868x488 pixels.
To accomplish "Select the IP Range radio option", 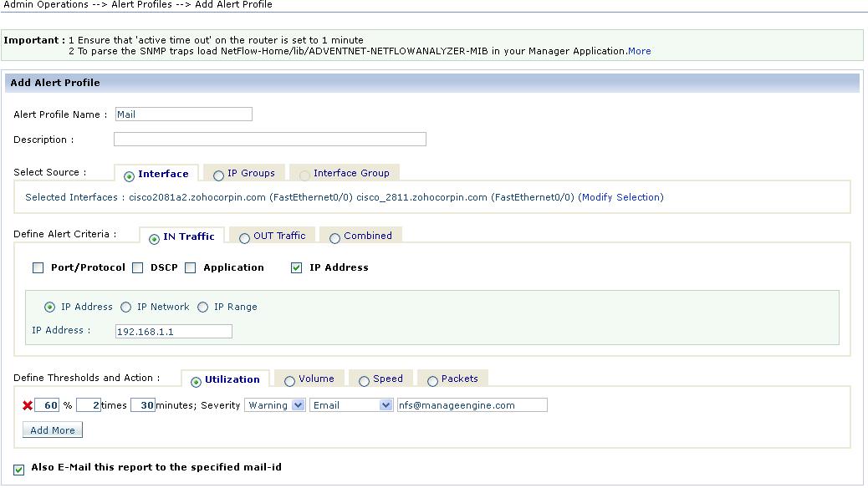I will pyautogui.click(x=203, y=307).
